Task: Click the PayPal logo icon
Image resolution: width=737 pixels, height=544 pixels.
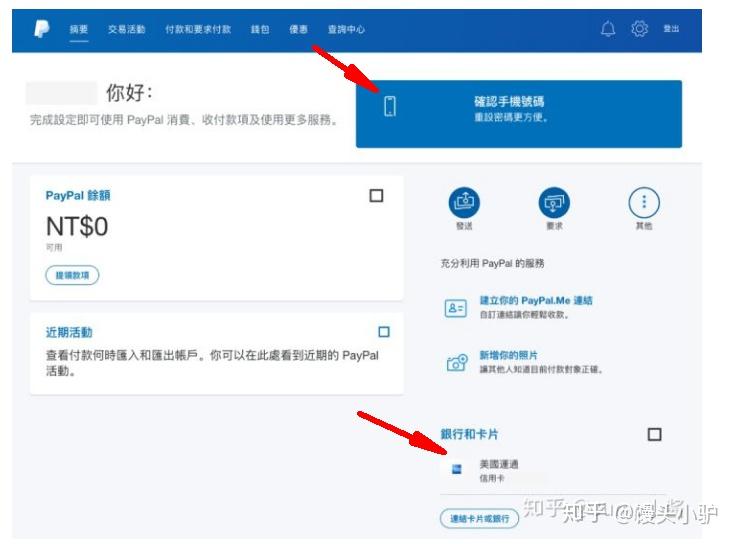Action: [x=42, y=29]
